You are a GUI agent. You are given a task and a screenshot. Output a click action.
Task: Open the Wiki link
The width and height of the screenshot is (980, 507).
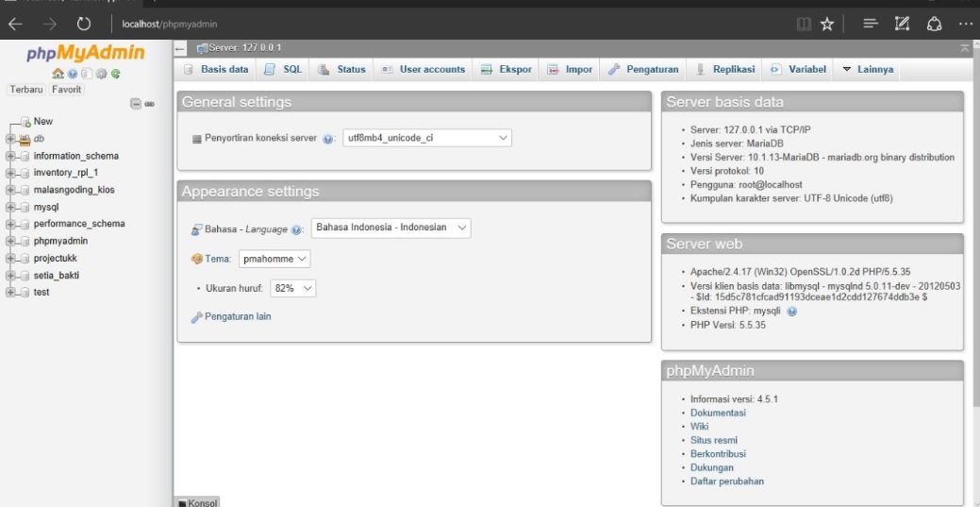(x=699, y=427)
